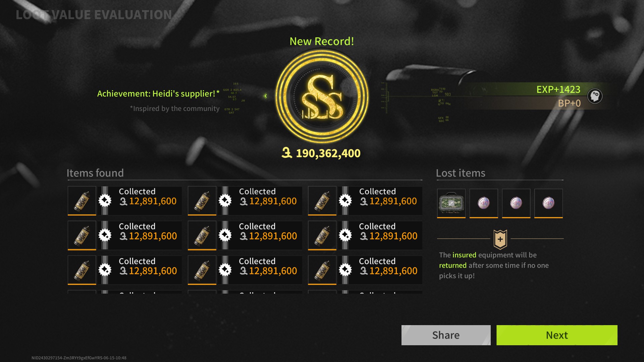Click star badge in third row, third column
This screenshot has height=362, width=644.
point(345,270)
